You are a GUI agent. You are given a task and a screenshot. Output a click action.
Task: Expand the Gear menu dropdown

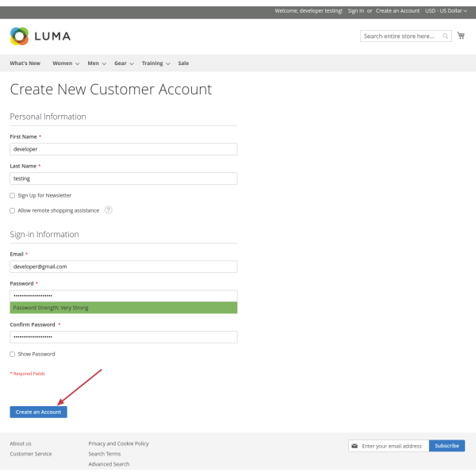tap(123, 63)
